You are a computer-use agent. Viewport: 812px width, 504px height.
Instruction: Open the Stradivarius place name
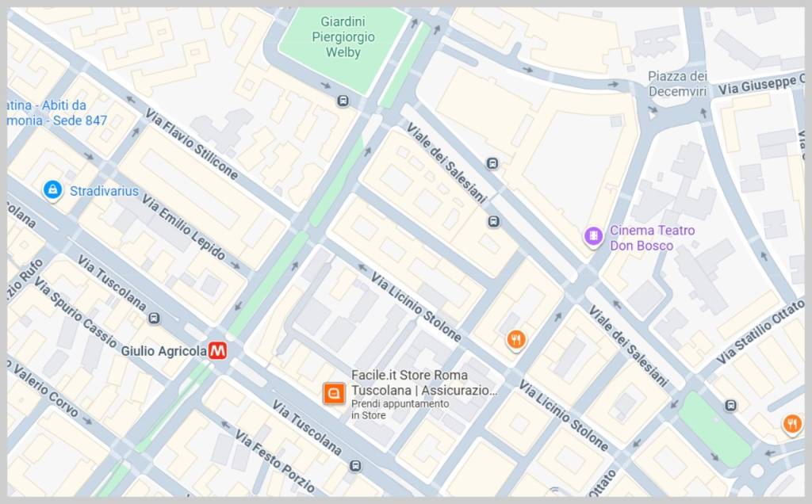[x=104, y=191]
